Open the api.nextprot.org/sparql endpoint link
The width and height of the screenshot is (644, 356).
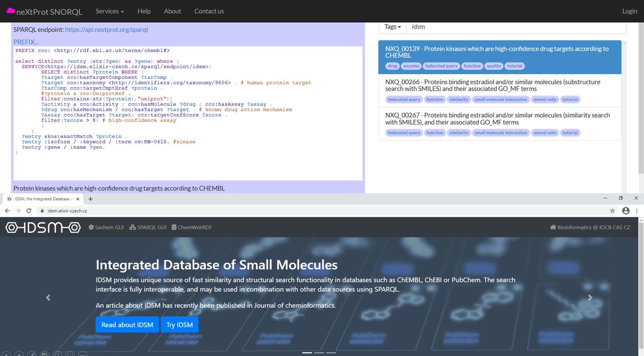[x=106, y=30]
